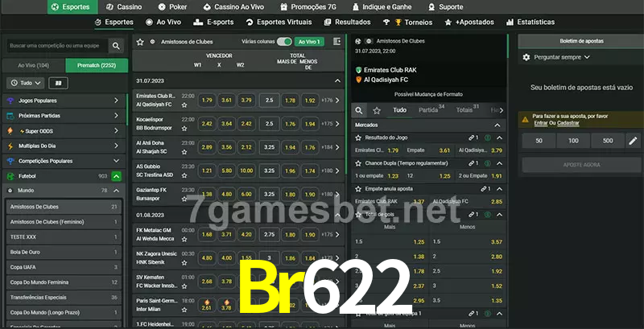Open Promoções 7G in the top menu

click(x=308, y=7)
